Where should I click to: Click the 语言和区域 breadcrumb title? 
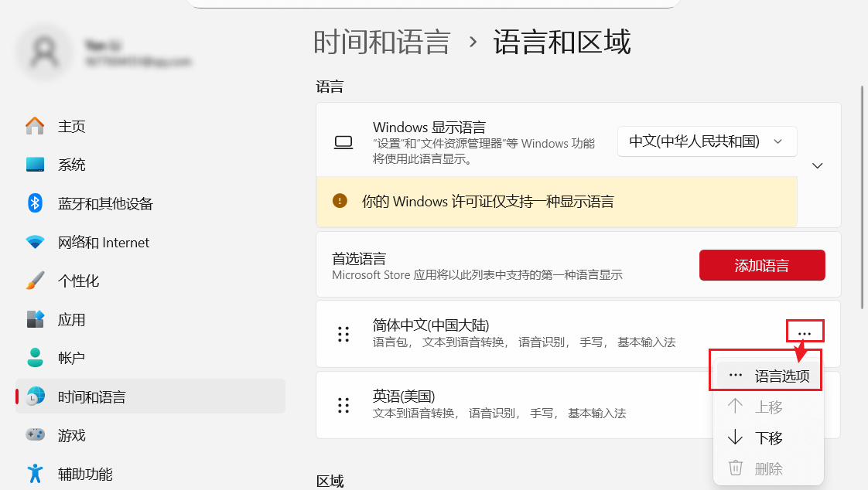point(562,43)
